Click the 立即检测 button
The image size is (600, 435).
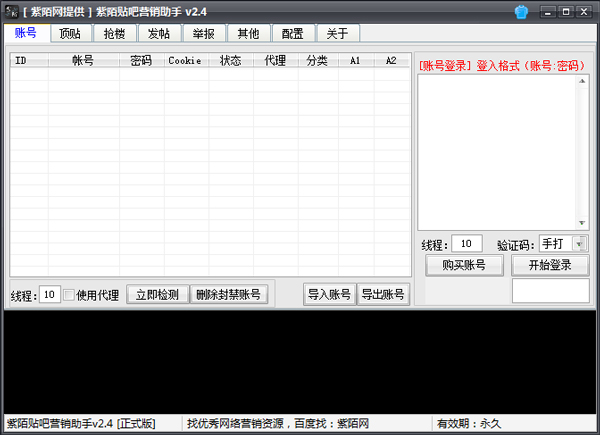[x=157, y=295]
